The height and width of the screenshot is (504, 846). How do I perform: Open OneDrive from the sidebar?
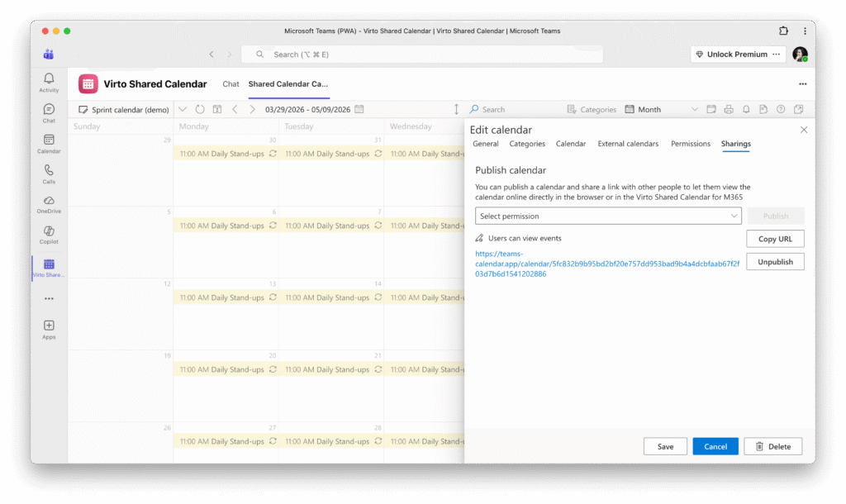[49, 205]
